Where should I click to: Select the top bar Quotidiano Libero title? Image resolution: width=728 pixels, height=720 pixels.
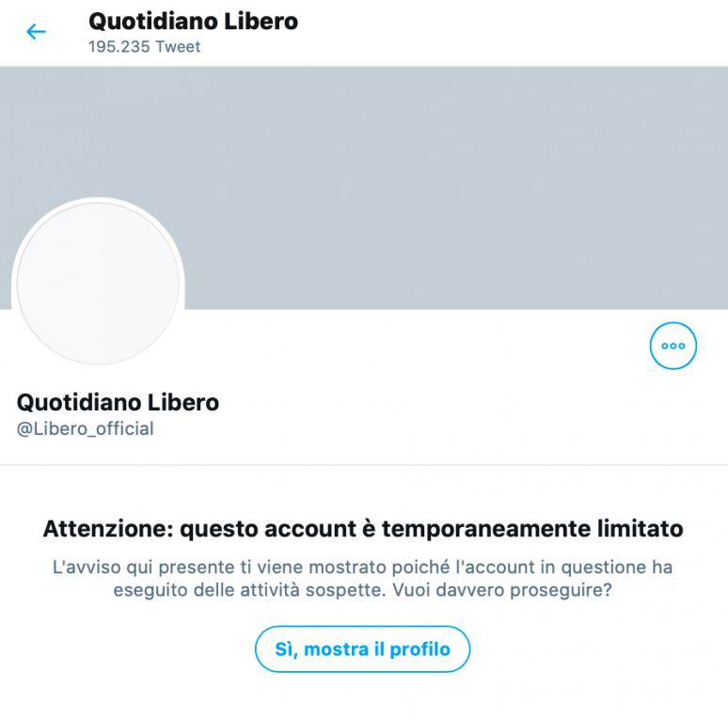click(x=193, y=22)
